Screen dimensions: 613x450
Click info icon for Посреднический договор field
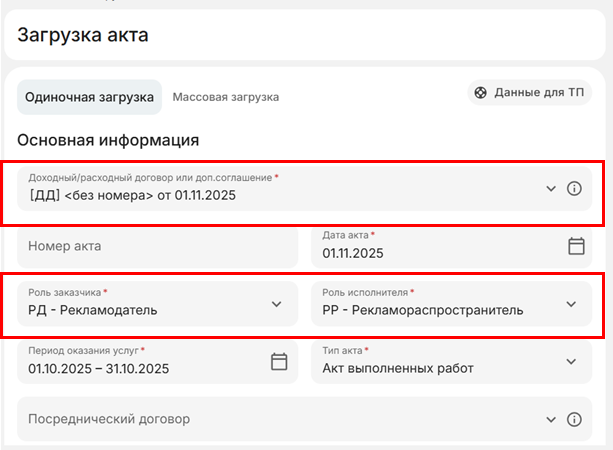tap(574, 419)
